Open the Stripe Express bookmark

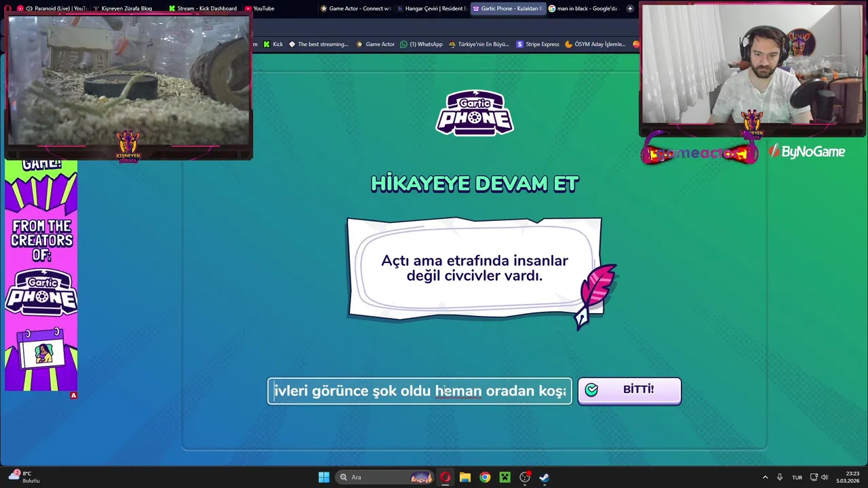(538, 44)
